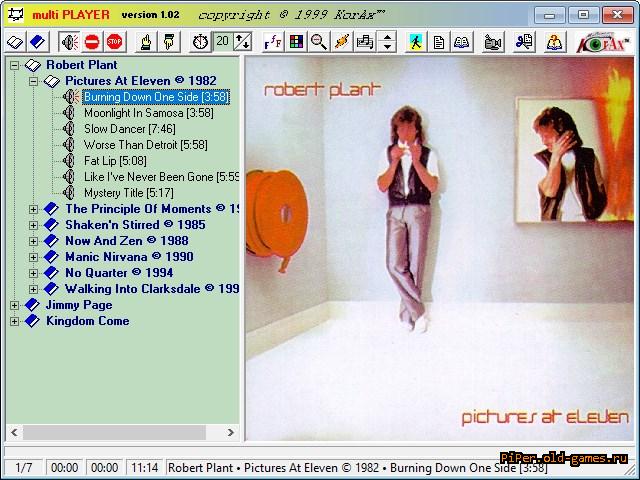Expand the Kingdom Come artist node

coord(14,321)
